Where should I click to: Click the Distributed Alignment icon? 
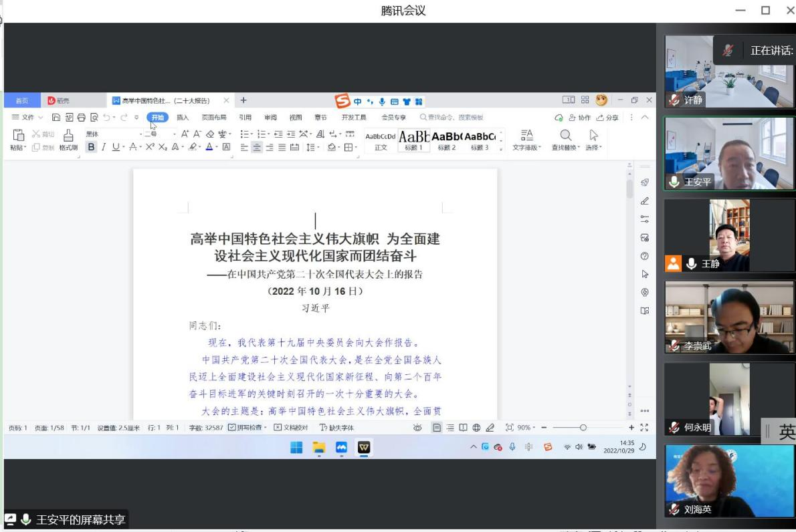click(294, 147)
